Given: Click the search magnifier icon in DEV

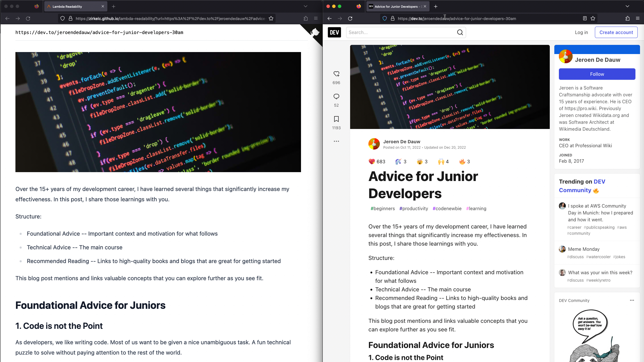Looking at the screenshot, I should click(460, 32).
